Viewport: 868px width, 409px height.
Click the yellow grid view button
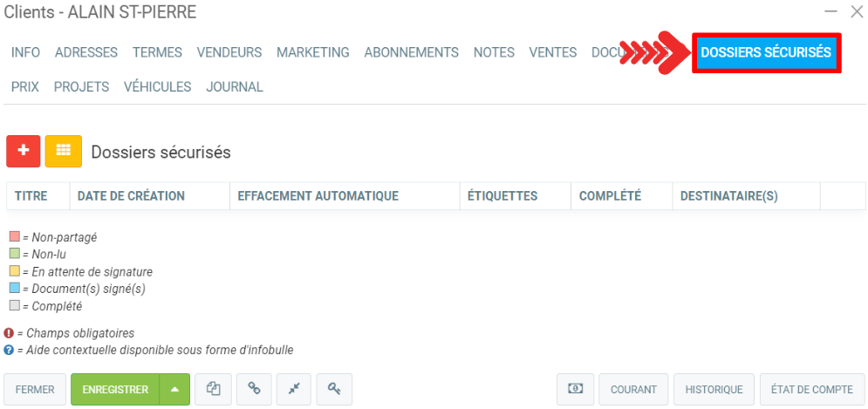[63, 151]
